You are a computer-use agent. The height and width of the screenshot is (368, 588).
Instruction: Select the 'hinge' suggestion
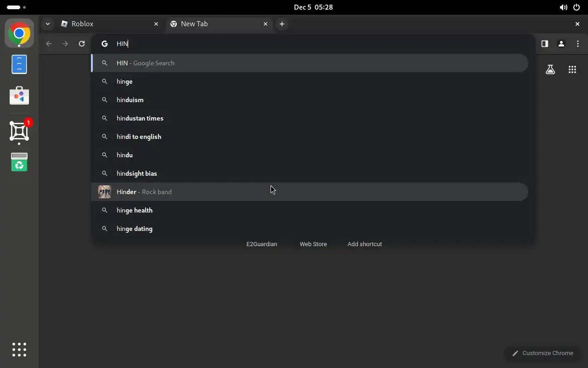[x=310, y=81]
